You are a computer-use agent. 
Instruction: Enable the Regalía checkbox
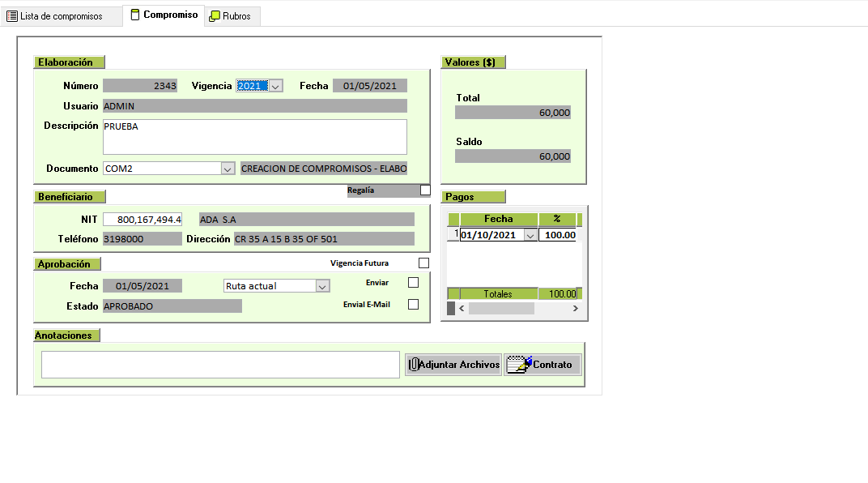pyautogui.click(x=425, y=190)
